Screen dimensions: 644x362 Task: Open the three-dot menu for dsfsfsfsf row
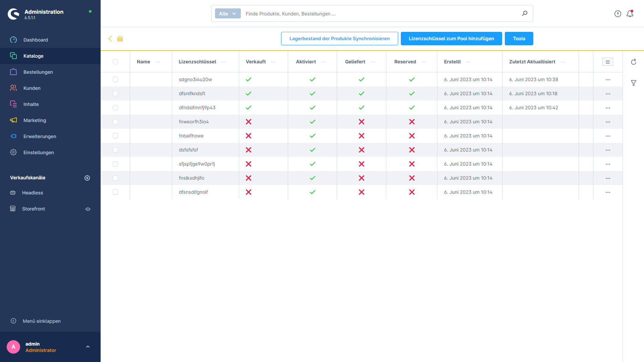point(608,150)
